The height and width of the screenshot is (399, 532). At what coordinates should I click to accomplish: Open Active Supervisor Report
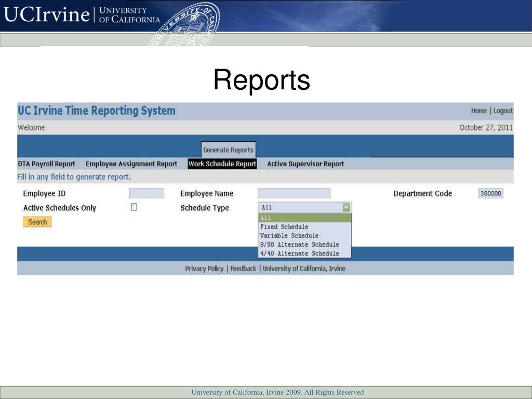click(305, 164)
